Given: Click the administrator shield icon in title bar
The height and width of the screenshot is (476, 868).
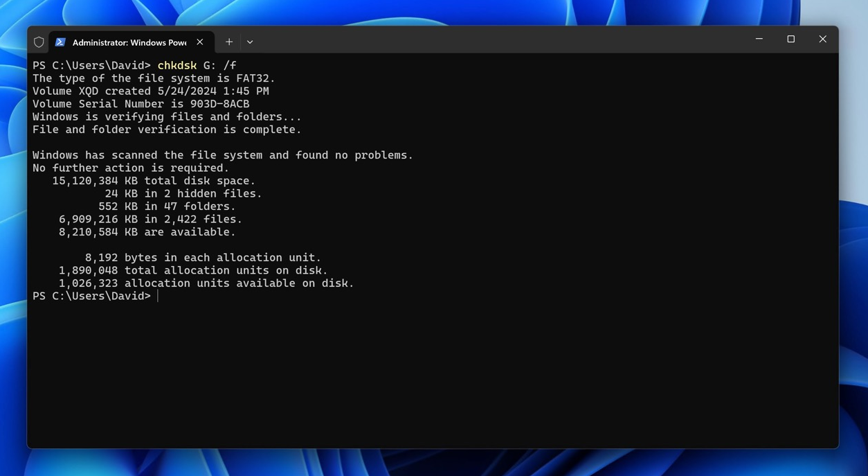Looking at the screenshot, I should [39, 42].
